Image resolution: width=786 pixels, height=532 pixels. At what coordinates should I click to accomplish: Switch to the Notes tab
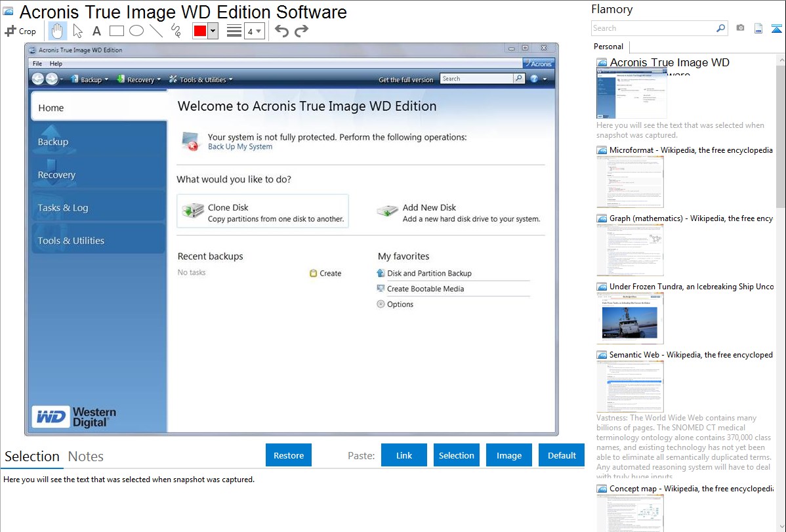pyautogui.click(x=86, y=457)
